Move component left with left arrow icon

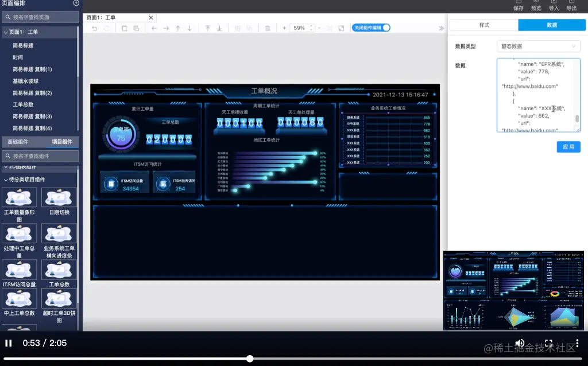(x=154, y=28)
